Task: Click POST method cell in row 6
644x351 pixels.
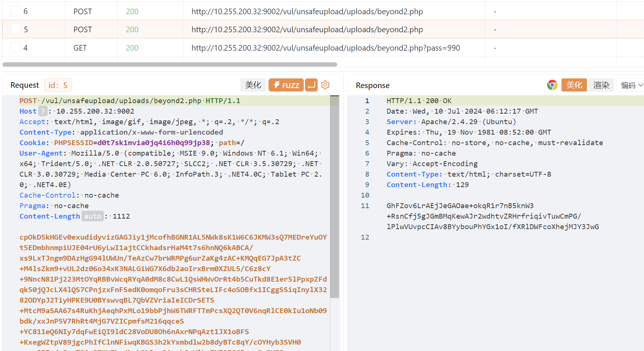Action: 83,11
